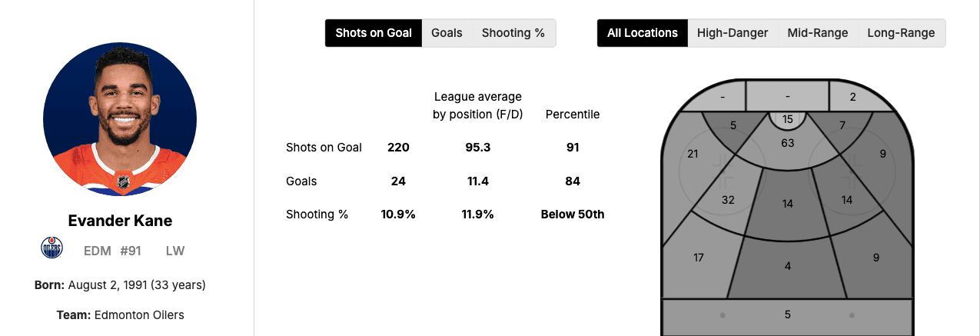Click the neutral zone strip showing 5

pyautogui.click(x=788, y=314)
